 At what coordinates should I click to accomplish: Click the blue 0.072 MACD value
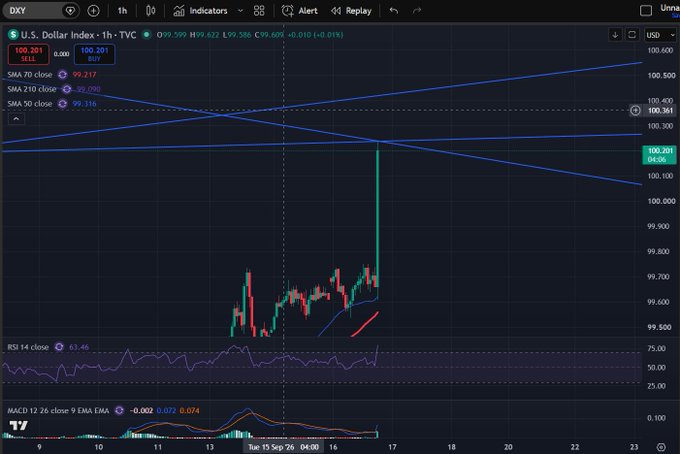[x=166, y=410]
